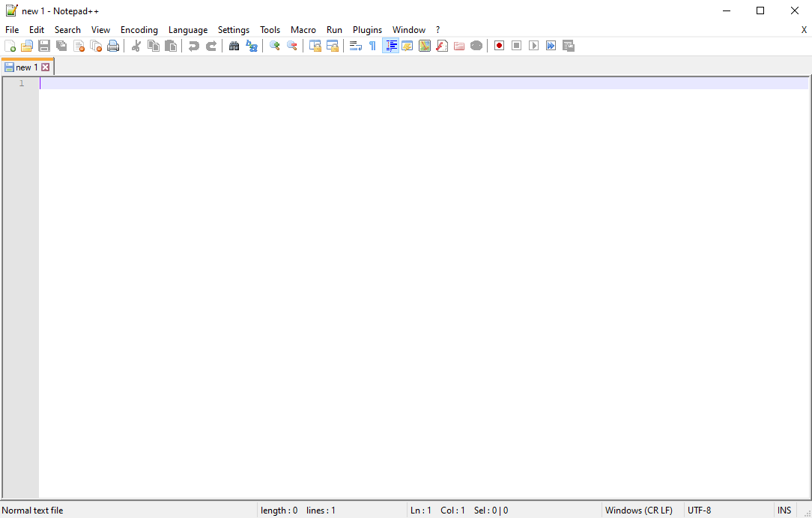Open the Tools menu

click(x=270, y=30)
